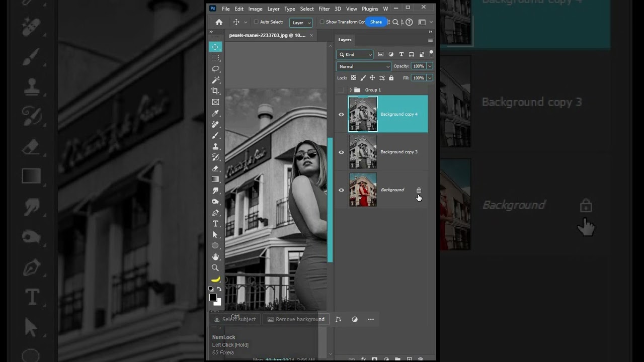The height and width of the screenshot is (362, 644).
Task: Select the Gradient tool
Action: [x=215, y=179]
